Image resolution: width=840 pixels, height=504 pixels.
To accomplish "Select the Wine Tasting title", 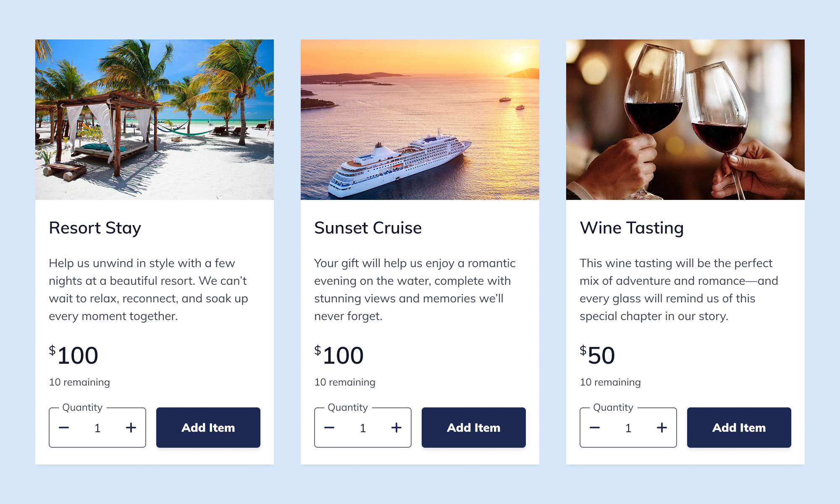I will [632, 228].
